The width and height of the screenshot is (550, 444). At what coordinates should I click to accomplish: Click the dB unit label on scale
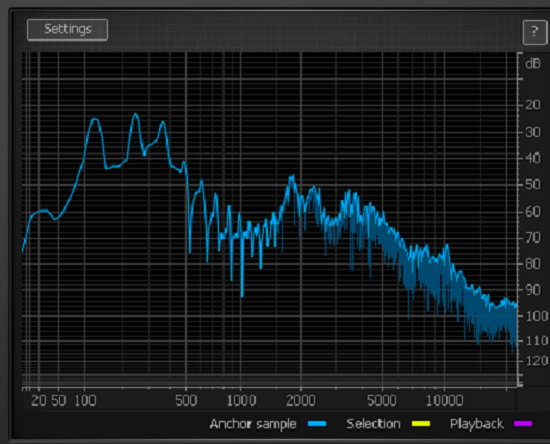point(533,63)
